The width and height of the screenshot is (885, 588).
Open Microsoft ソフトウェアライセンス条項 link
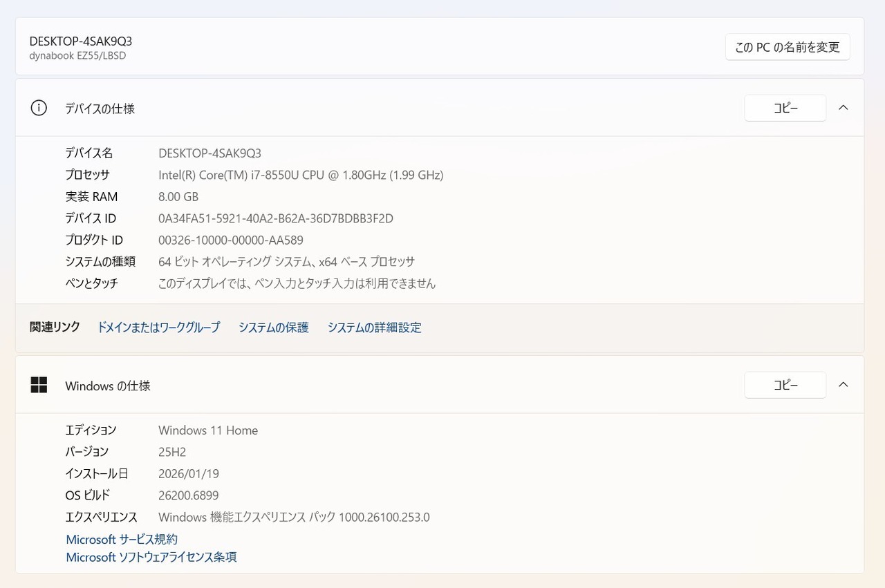click(x=151, y=557)
